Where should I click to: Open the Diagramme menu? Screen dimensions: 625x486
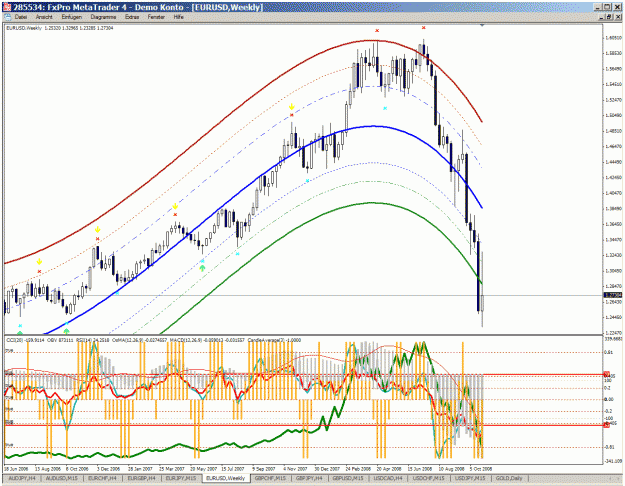(103, 17)
